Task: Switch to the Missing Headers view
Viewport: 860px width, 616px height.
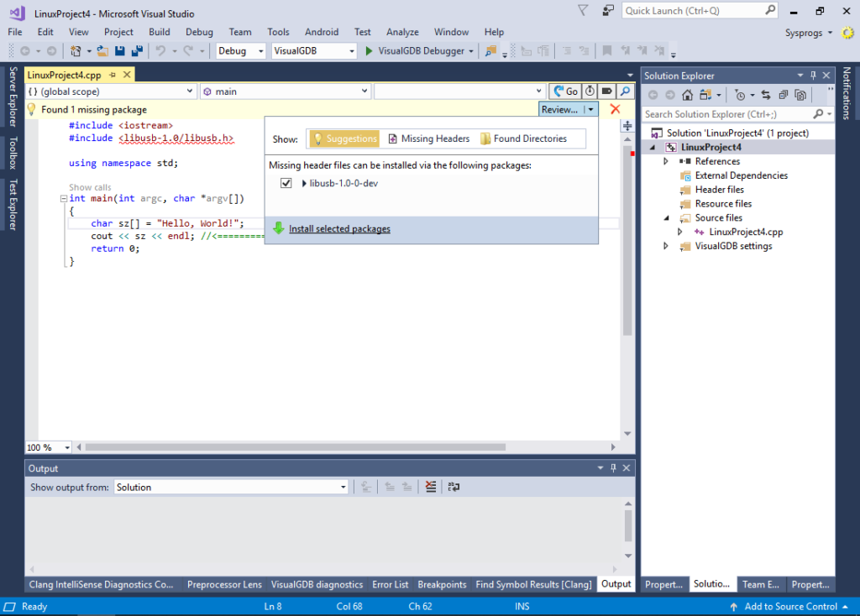Action: tap(428, 138)
